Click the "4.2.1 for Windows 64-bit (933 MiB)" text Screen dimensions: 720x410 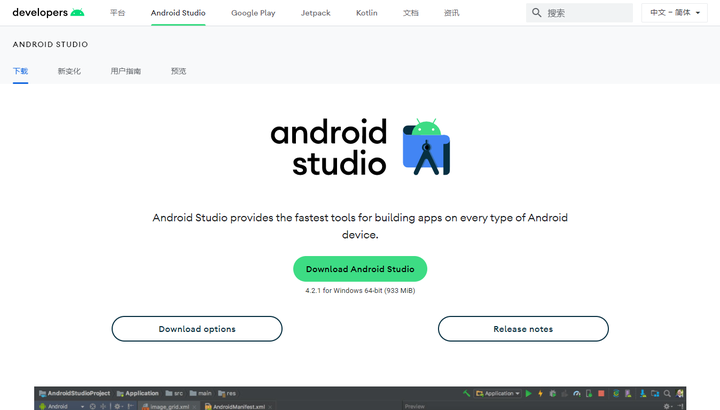(x=360, y=291)
